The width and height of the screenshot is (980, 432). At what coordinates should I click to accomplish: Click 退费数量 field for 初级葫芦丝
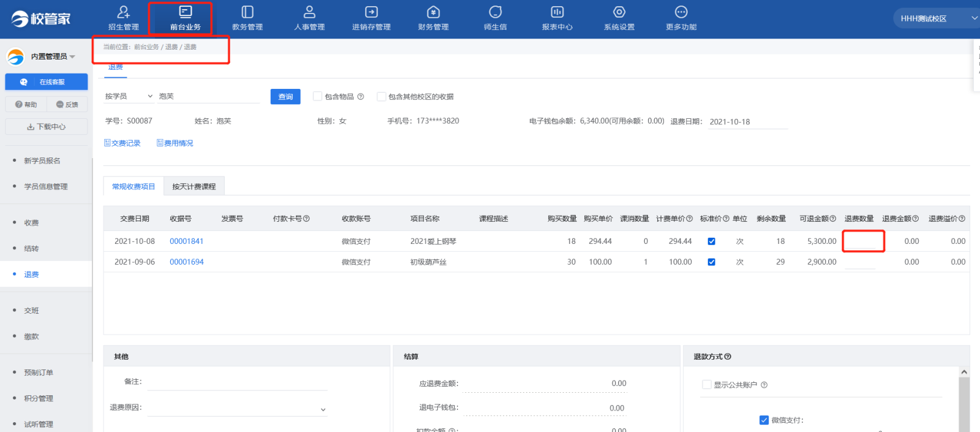point(860,262)
